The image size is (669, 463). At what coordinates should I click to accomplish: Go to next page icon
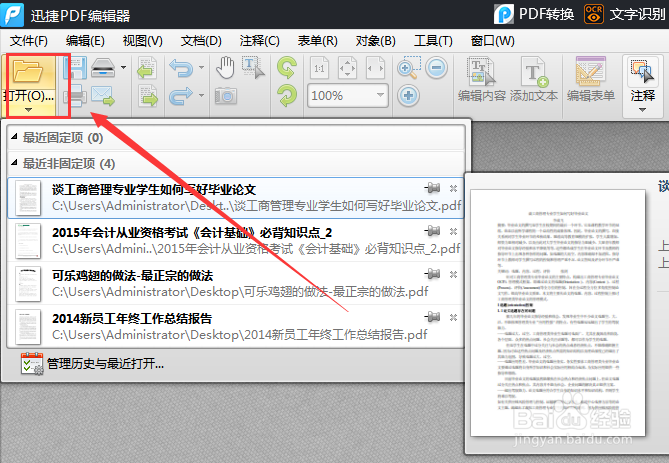147,96
